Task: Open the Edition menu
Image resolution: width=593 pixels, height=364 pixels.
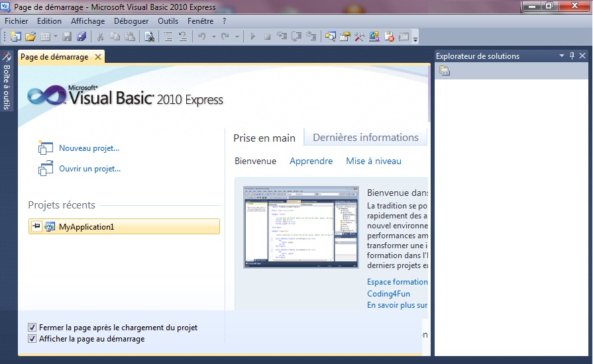Action: [x=49, y=21]
